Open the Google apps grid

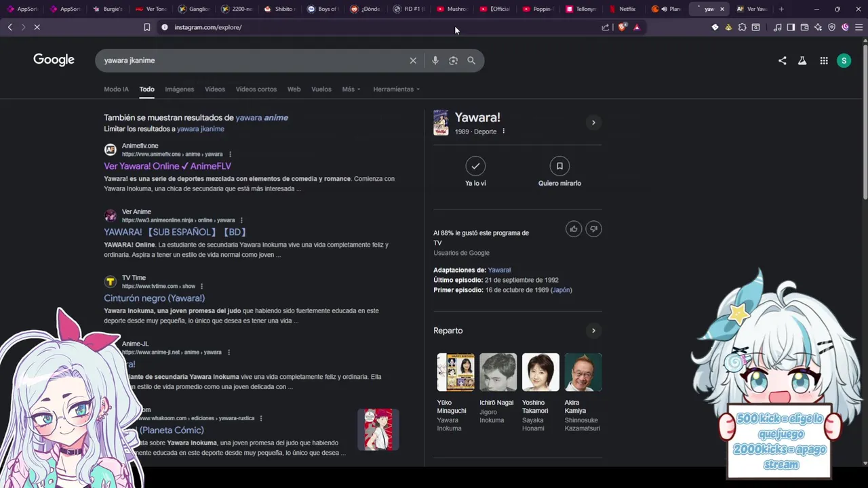pyautogui.click(x=824, y=60)
